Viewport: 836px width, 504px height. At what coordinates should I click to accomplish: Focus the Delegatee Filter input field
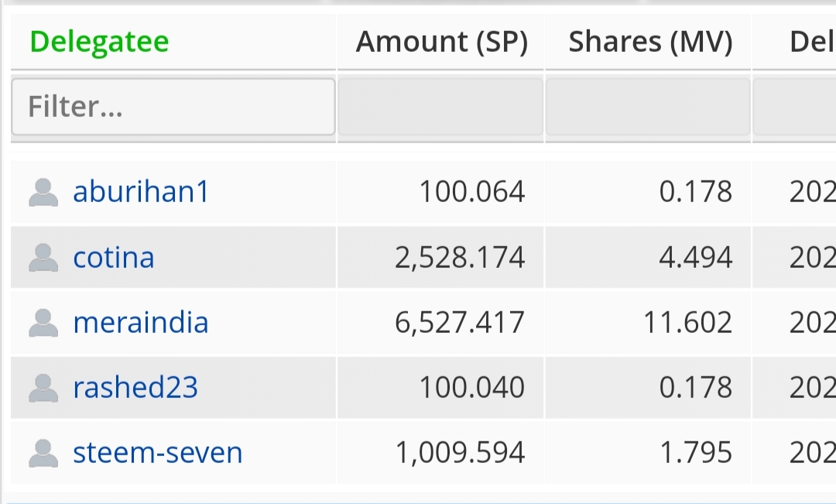pos(173,107)
